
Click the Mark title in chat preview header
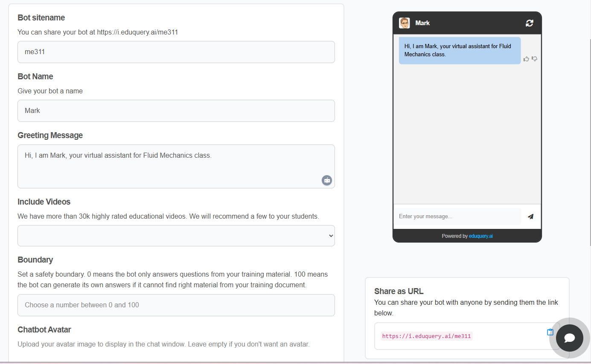click(x=422, y=23)
